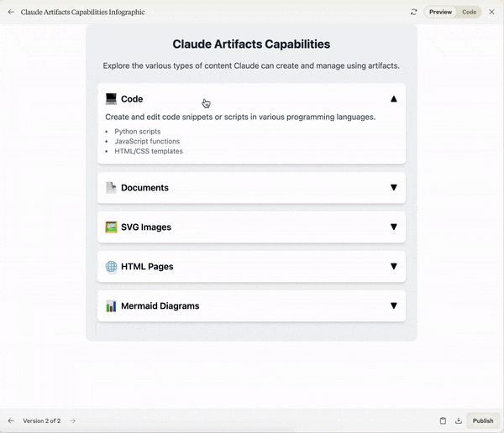Click the 'Claude Artifacts Capabilities' page title
The image size is (504, 433).
click(x=251, y=44)
